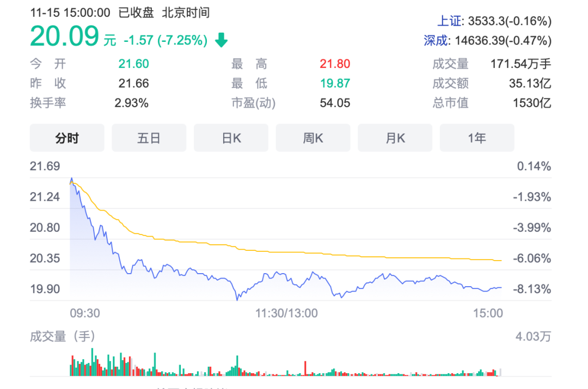Select the 1年 range tab
The width and height of the screenshot is (588, 389).
(477, 138)
